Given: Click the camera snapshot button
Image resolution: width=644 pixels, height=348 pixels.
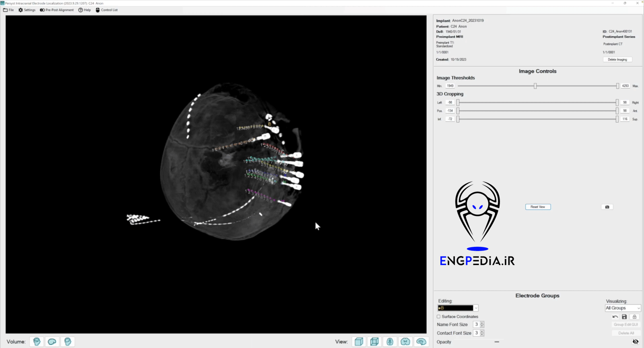Looking at the screenshot, I should point(607,207).
